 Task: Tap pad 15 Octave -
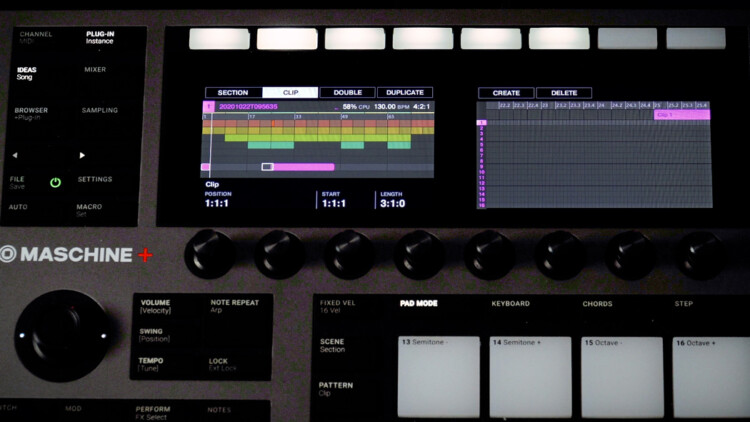[x=622, y=378]
